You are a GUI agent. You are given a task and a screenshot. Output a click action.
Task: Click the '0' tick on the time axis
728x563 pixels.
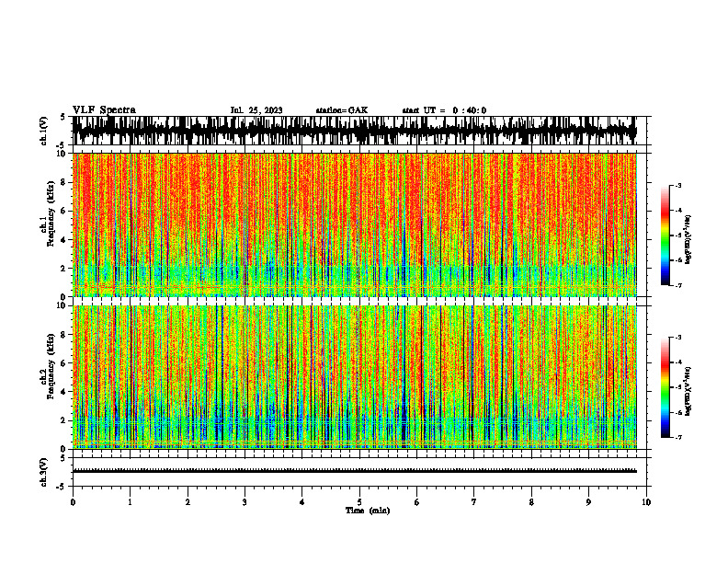point(73,502)
